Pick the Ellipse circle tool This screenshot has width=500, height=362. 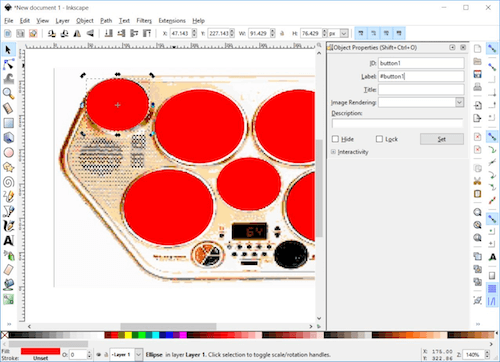tap(9, 152)
